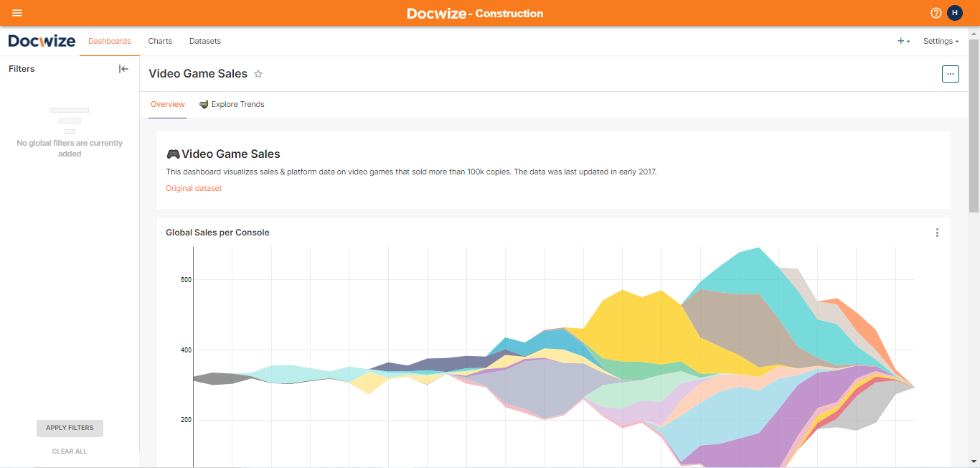The width and height of the screenshot is (980, 468).
Task: Open the user avatar H profile
Action: point(954,13)
